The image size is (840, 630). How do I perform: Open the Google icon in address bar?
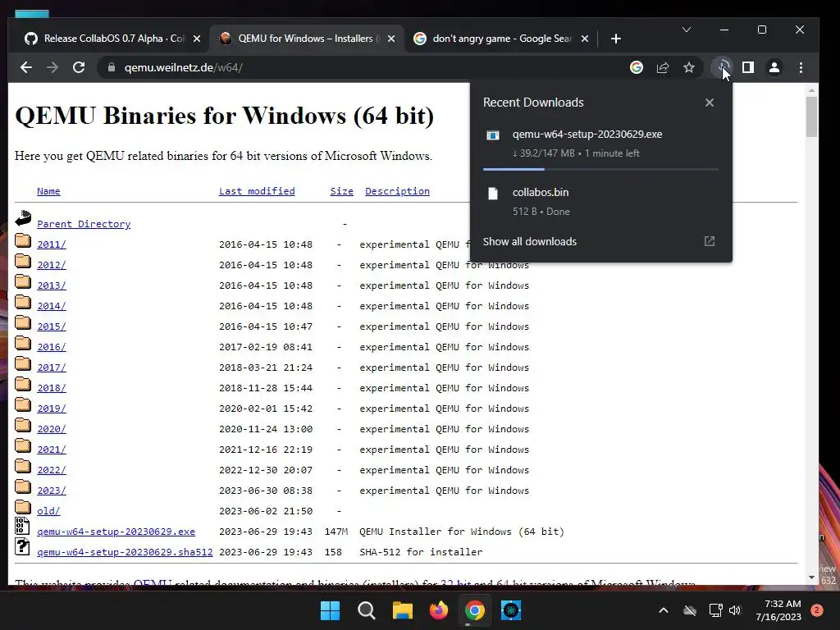tap(637, 67)
